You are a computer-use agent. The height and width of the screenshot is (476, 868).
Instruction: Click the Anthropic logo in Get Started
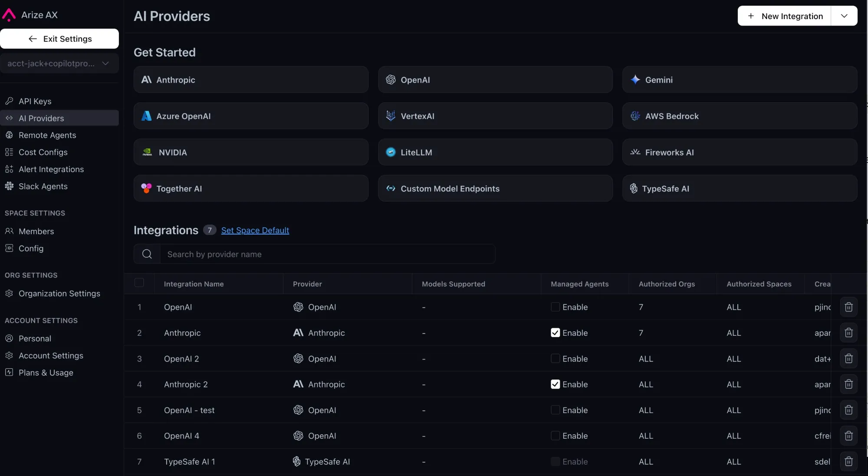[146, 80]
